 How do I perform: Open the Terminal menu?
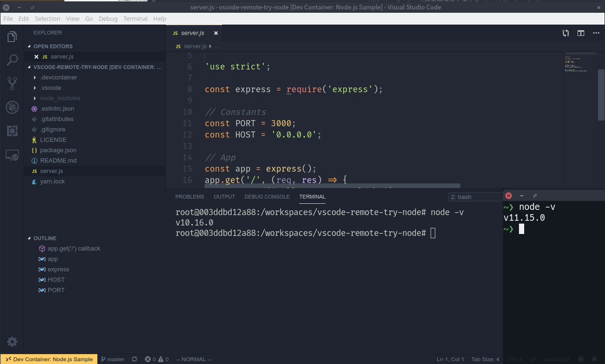click(x=135, y=19)
